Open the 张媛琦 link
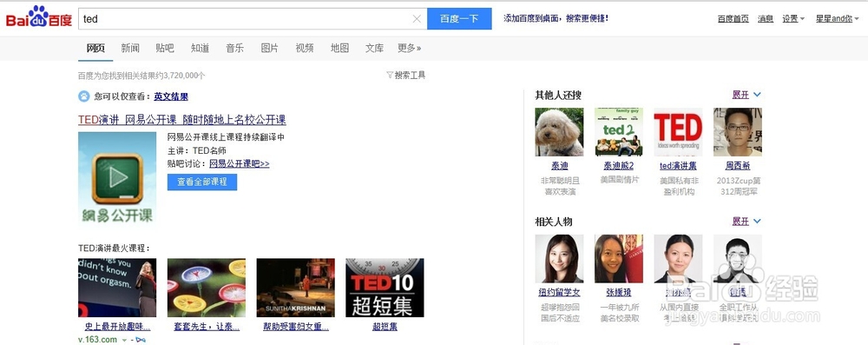 coord(618,292)
